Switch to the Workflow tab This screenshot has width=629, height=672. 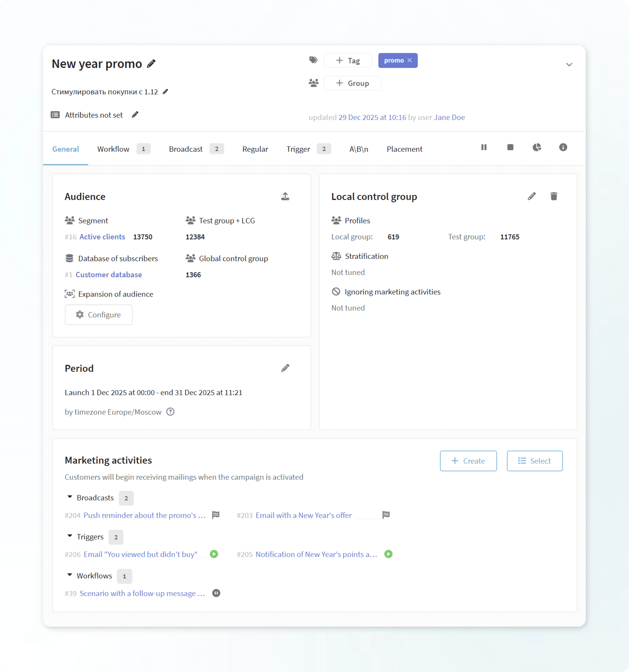click(x=113, y=149)
